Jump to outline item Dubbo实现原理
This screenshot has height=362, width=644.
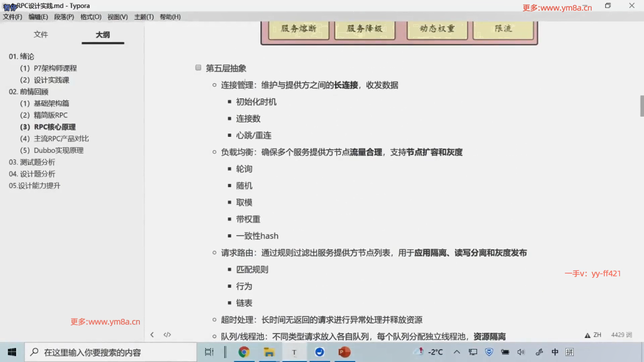tap(58, 150)
